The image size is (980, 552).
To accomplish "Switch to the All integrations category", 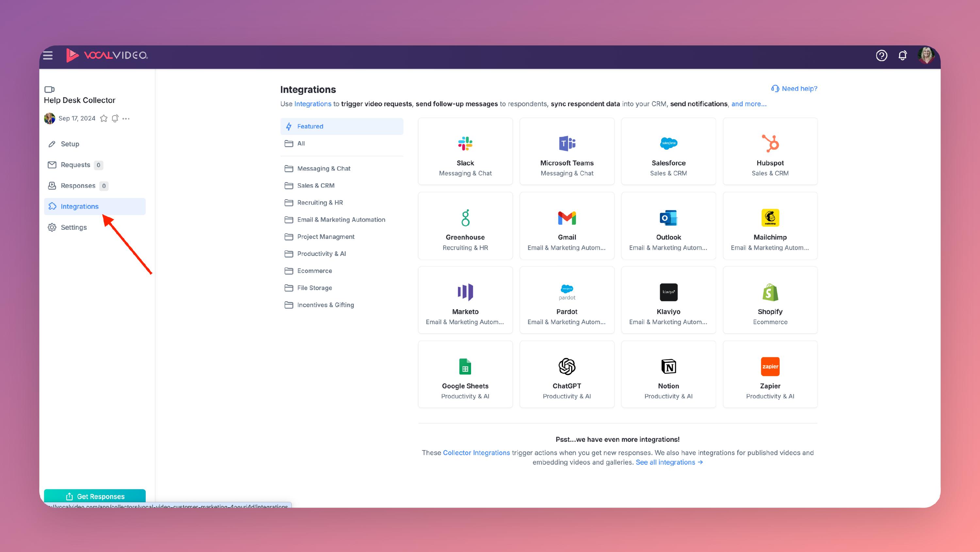I will pos(301,143).
